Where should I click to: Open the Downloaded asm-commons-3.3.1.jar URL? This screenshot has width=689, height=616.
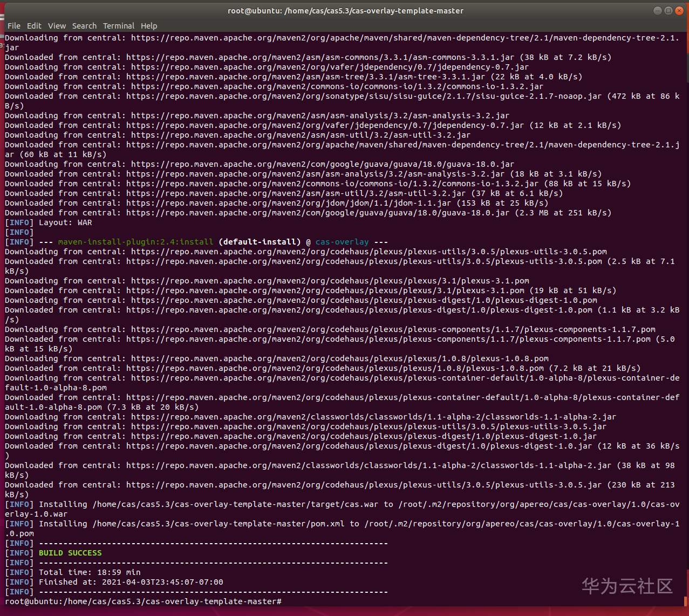click(320, 57)
